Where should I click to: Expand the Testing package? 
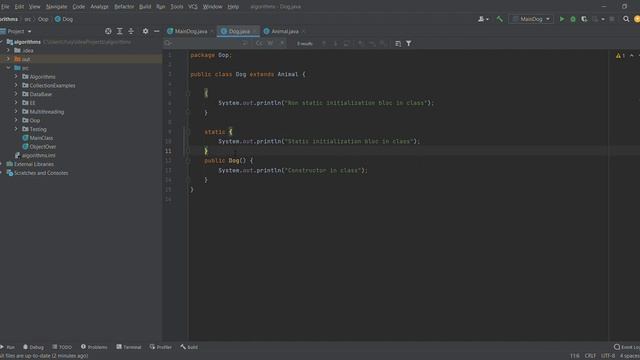pos(16,129)
